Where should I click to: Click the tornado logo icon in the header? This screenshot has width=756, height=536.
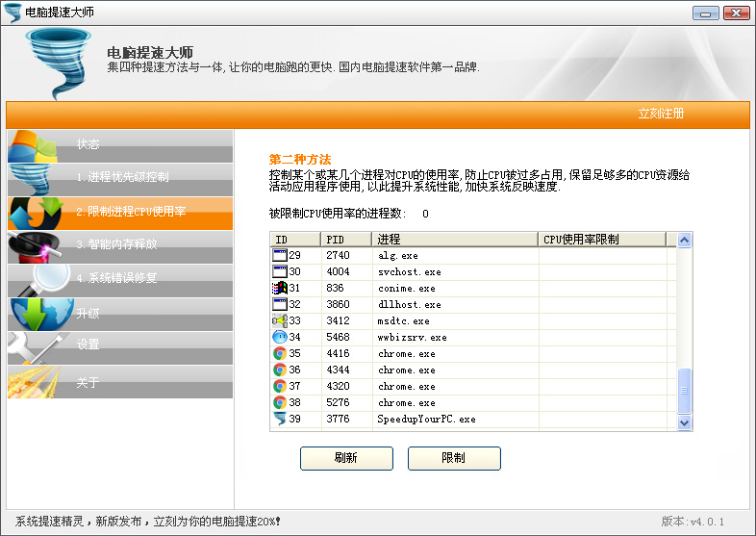tap(59, 64)
